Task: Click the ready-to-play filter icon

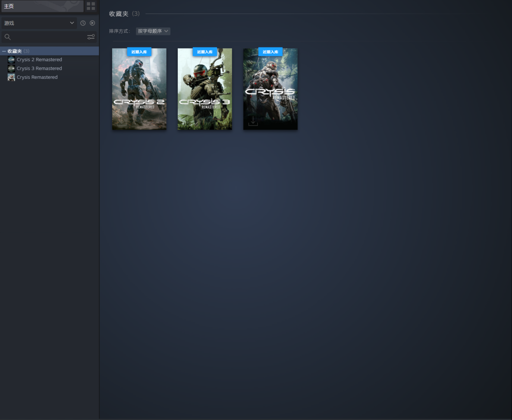Action: [x=92, y=23]
